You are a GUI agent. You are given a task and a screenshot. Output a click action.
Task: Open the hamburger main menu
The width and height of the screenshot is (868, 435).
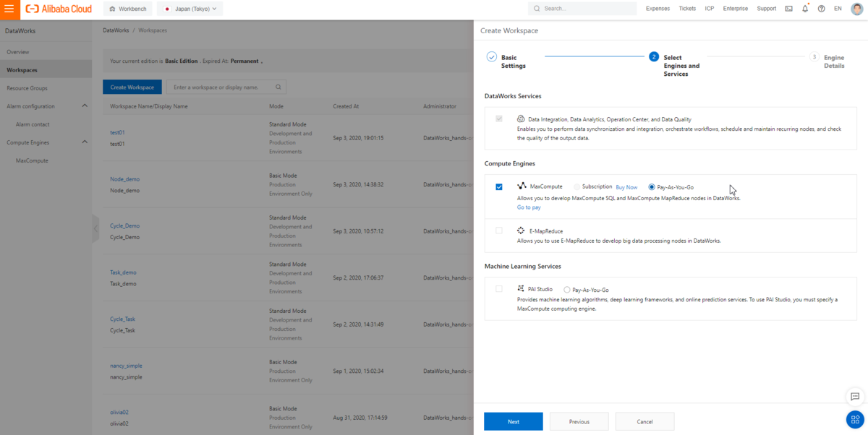coord(9,9)
